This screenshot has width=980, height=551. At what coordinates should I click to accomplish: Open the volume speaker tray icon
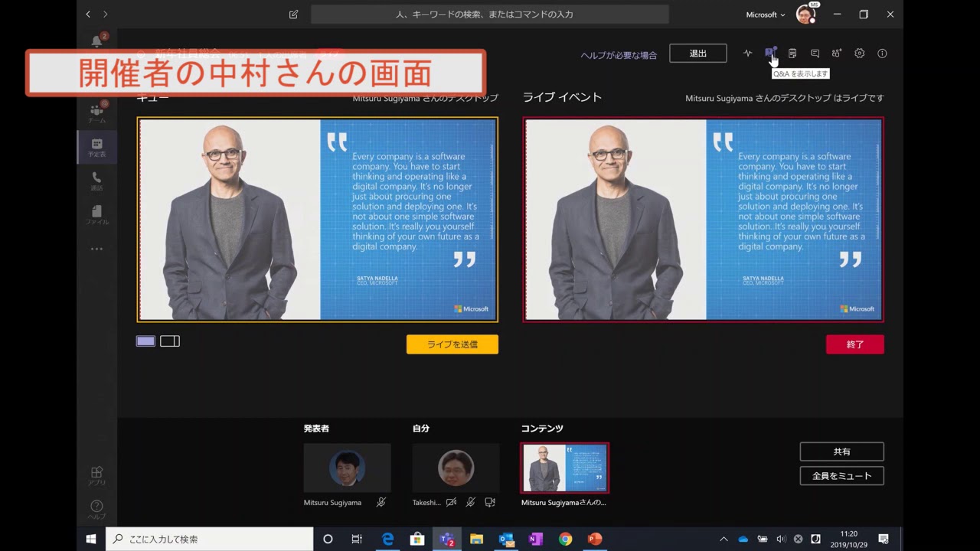point(780,539)
